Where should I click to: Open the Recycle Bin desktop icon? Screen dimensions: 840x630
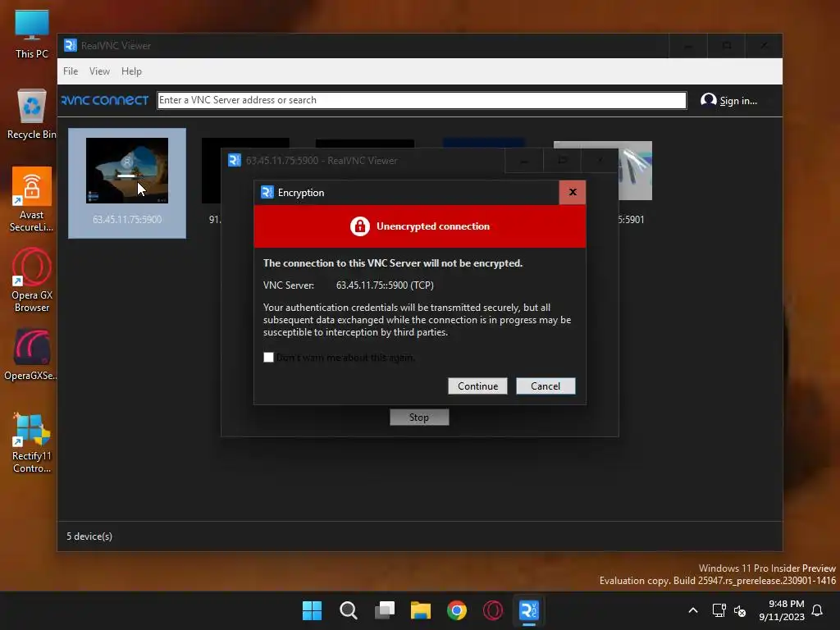32,114
